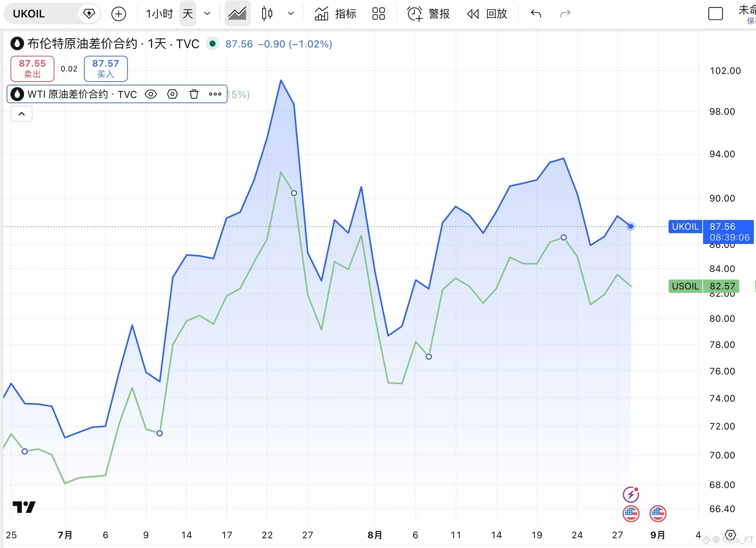The height and width of the screenshot is (548, 756).
Task: Click the 94.00 price axis label
Action: [722, 154]
